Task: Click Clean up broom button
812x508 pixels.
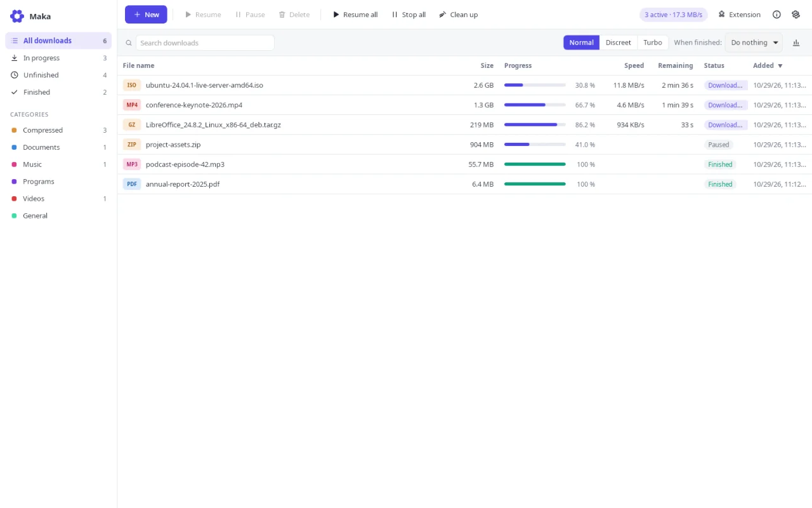Action: coord(458,15)
